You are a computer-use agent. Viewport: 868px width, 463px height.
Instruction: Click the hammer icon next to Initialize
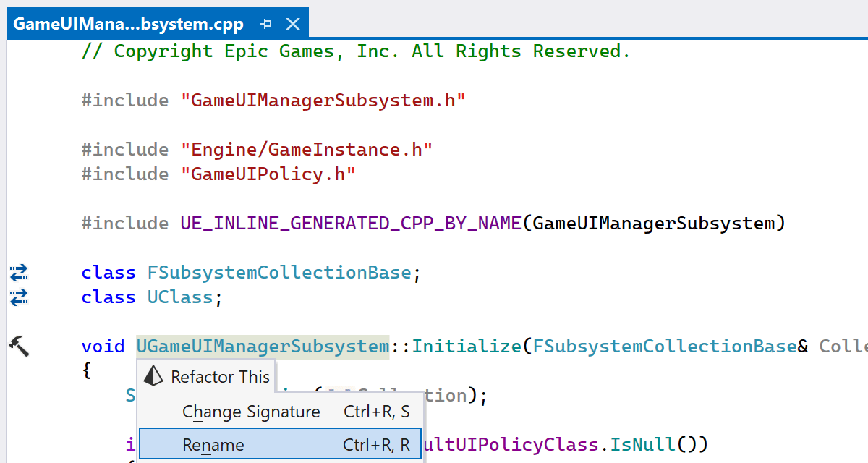pos(19,346)
